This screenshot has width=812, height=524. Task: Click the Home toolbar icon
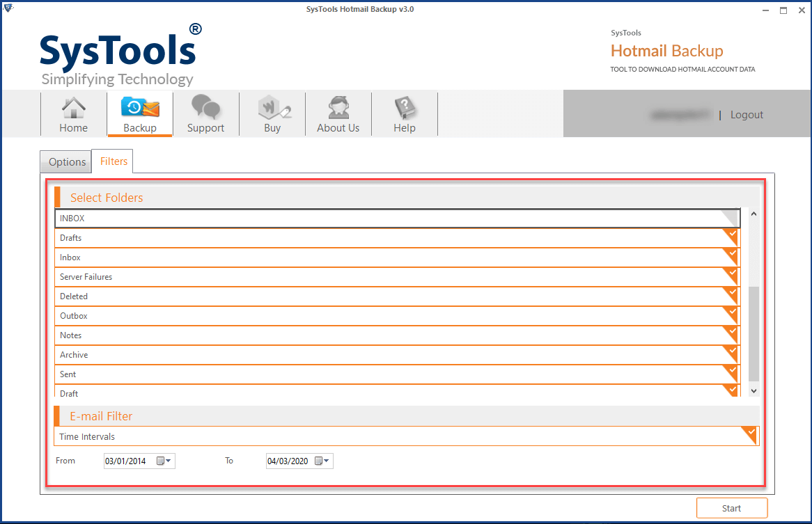73,114
